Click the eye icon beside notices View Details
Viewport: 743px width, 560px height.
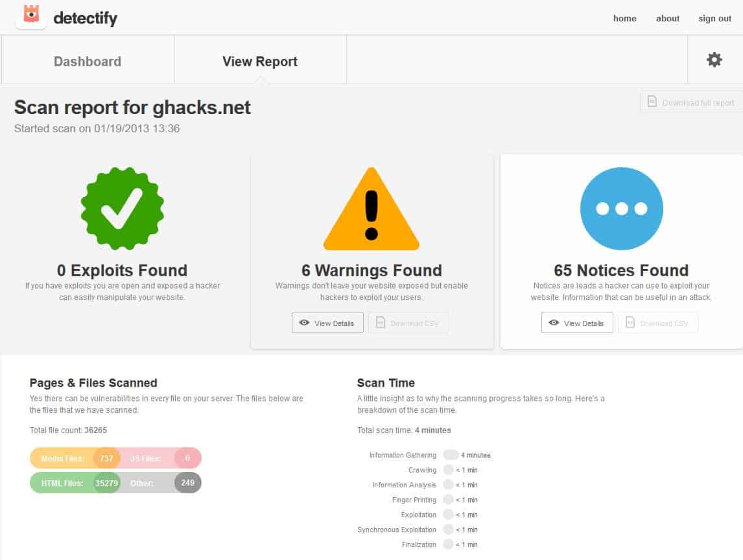554,322
